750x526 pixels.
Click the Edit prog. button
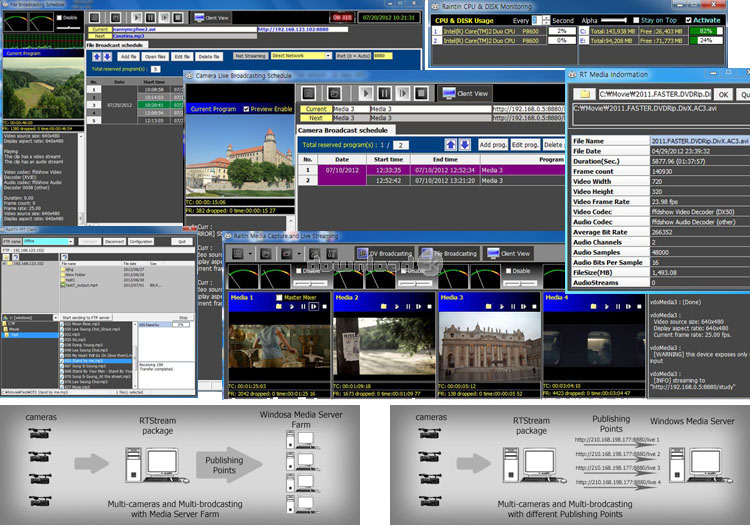click(525, 144)
